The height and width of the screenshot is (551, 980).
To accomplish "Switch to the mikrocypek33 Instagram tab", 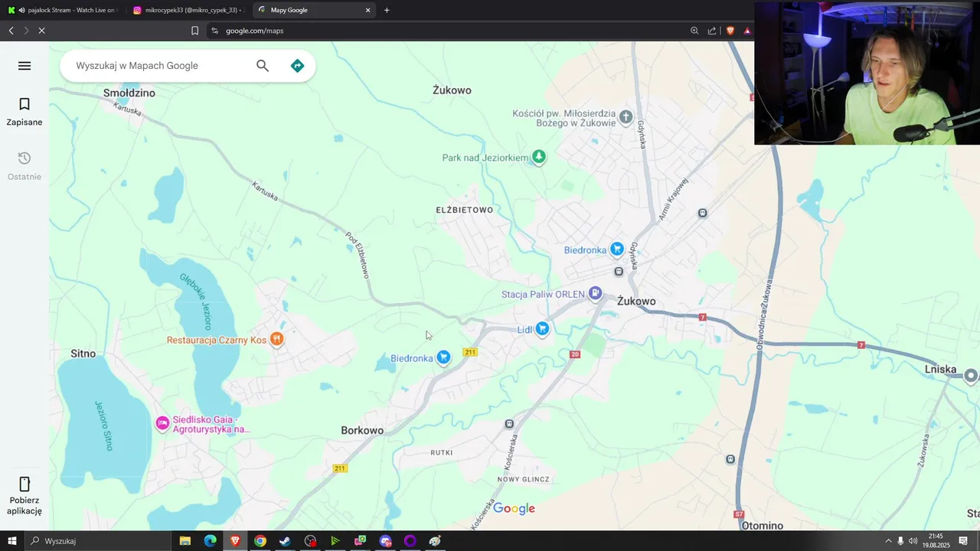I will [x=188, y=10].
